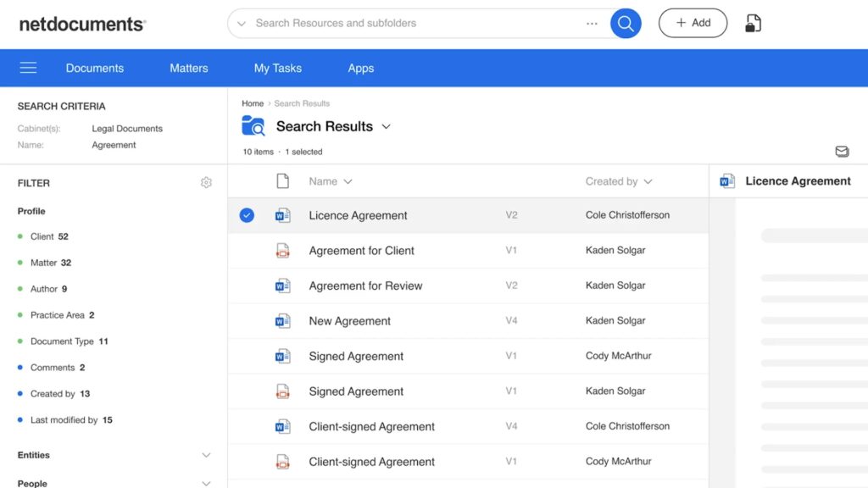Switch to the Matters navigation tab
This screenshot has height=488, width=868.
click(x=188, y=68)
